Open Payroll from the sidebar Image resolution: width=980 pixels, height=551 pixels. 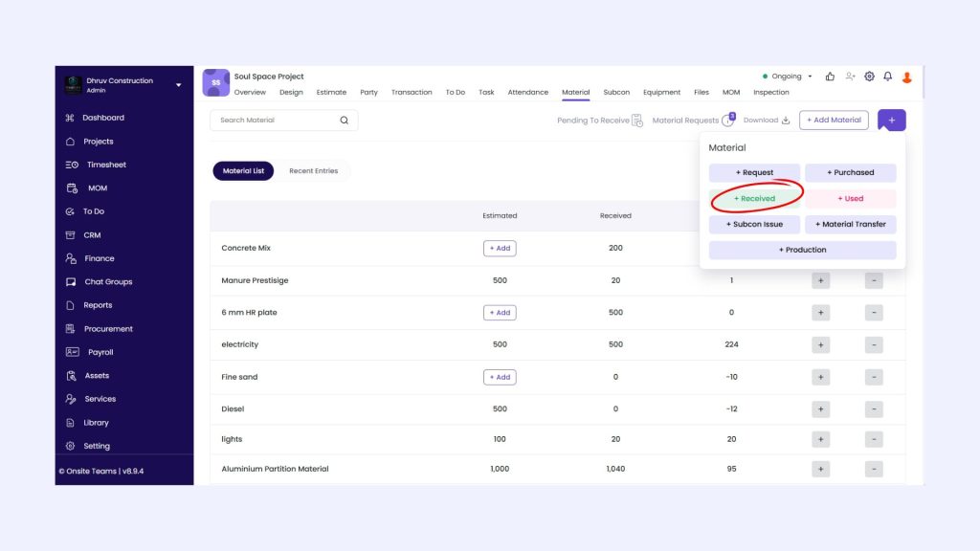coord(100,352)
